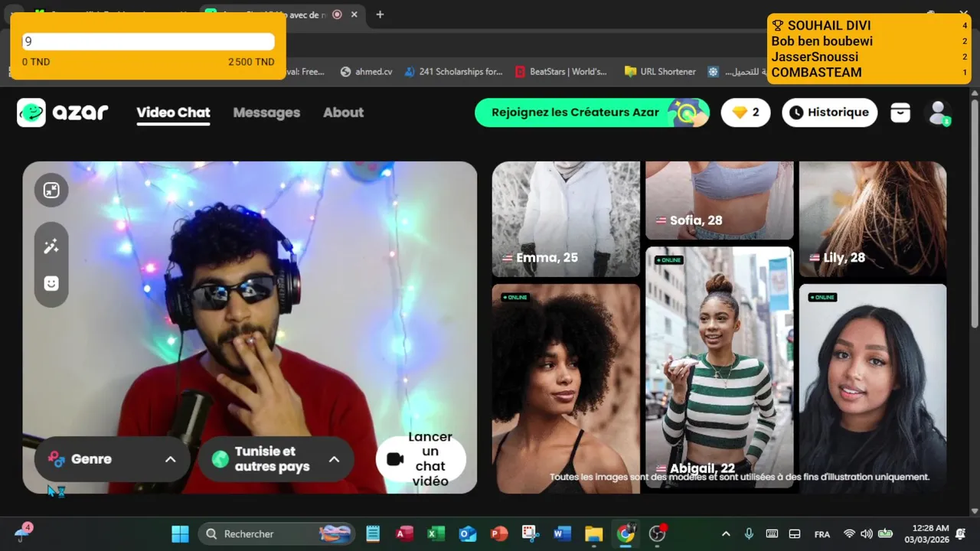The width and height of the screenshot is (980, 551).
Task: Open Microsoft Access from the taskbar
Action: [404, 534]
